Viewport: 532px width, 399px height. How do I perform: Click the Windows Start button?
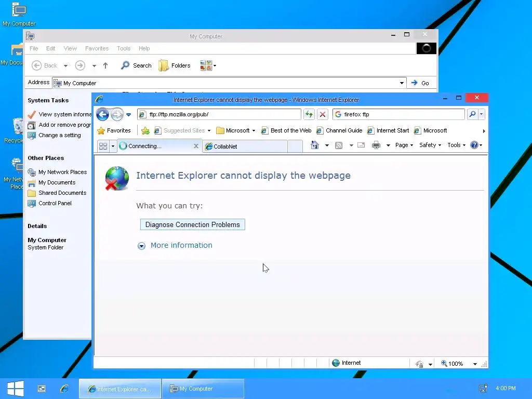click(15, 389)
